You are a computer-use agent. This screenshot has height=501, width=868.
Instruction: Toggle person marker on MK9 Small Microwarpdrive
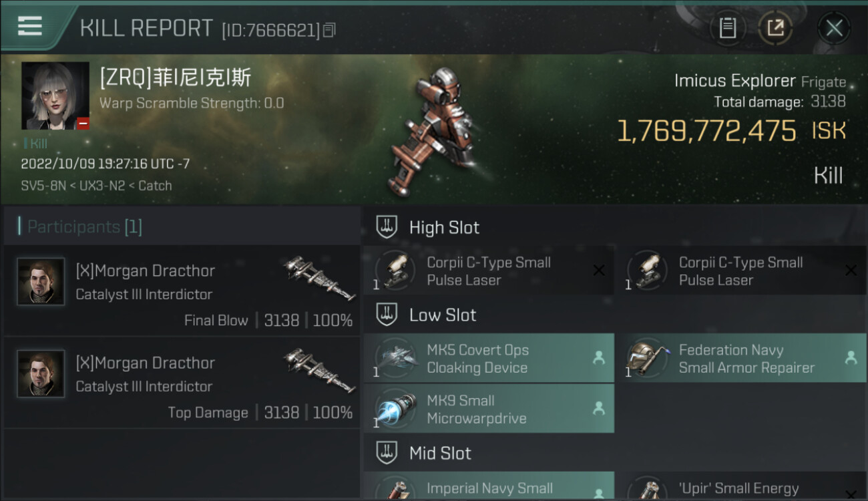[x=599, y=408]
